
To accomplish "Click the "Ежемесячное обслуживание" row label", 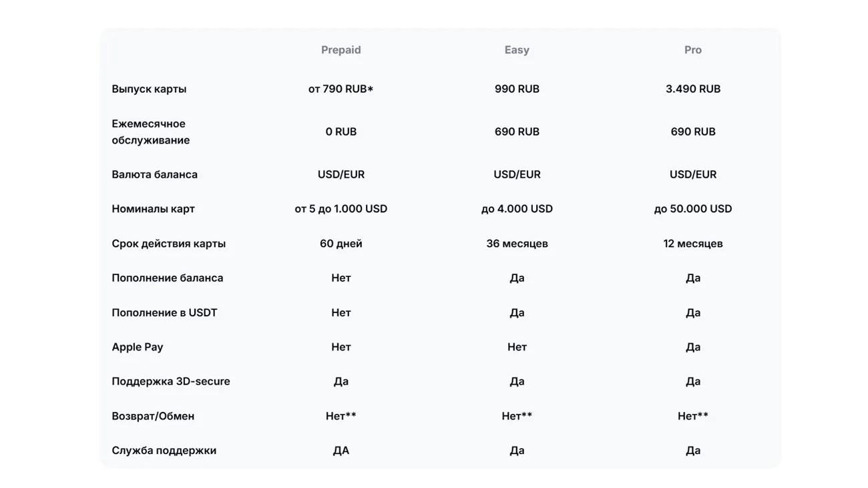I will pos(151,132).
